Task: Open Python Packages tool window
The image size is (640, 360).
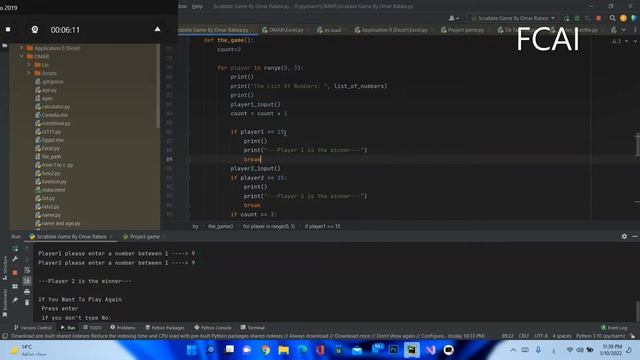Action: pyautogui.click(x=165, y=327)
